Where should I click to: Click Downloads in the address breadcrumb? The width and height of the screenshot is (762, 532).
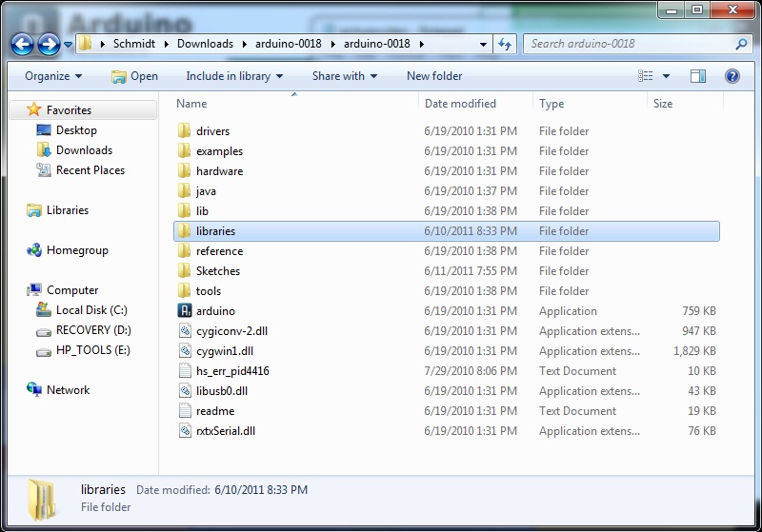click(205, 44)
